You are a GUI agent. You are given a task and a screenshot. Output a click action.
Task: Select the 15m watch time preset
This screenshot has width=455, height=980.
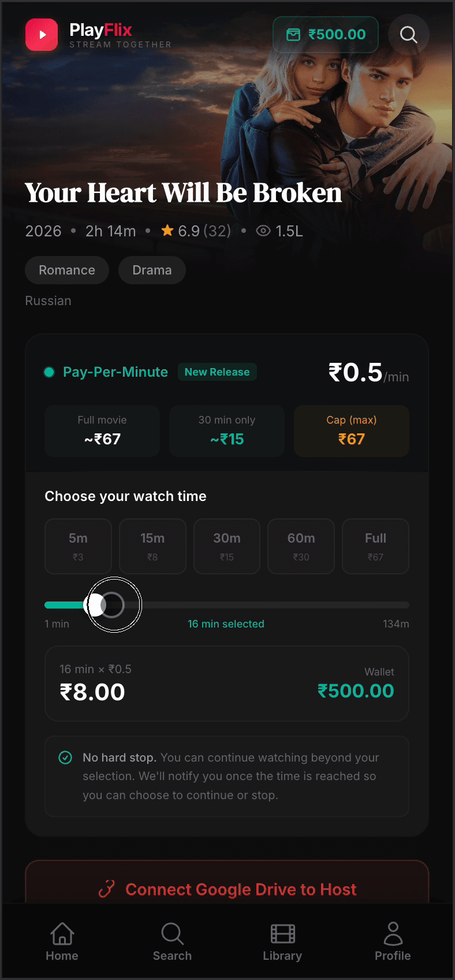(x=152, y=546)
